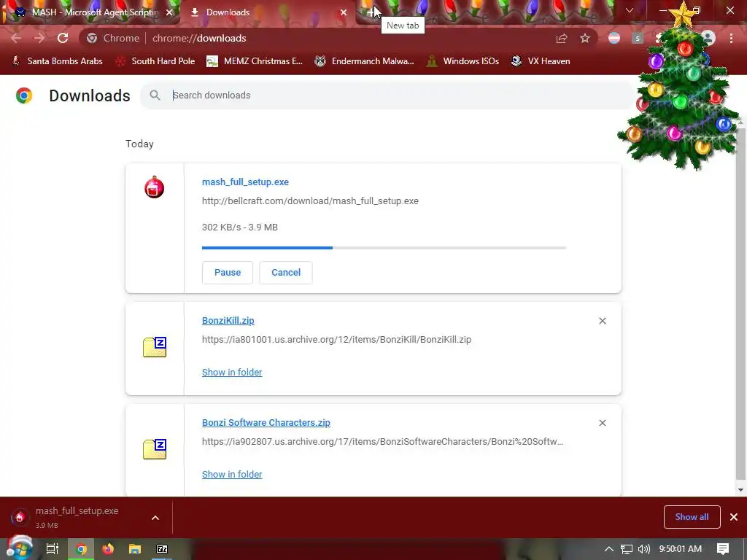Open 7-Zip from taskbar

pos(162,549)
